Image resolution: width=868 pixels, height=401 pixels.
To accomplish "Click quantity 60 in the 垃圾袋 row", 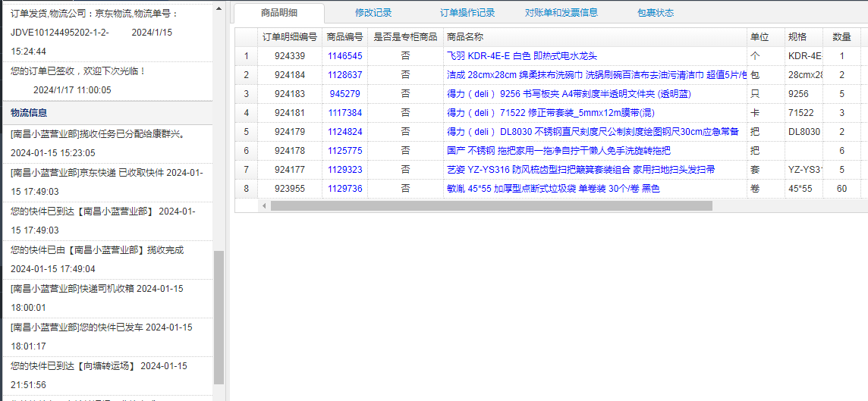I will [x=842, y=189].
